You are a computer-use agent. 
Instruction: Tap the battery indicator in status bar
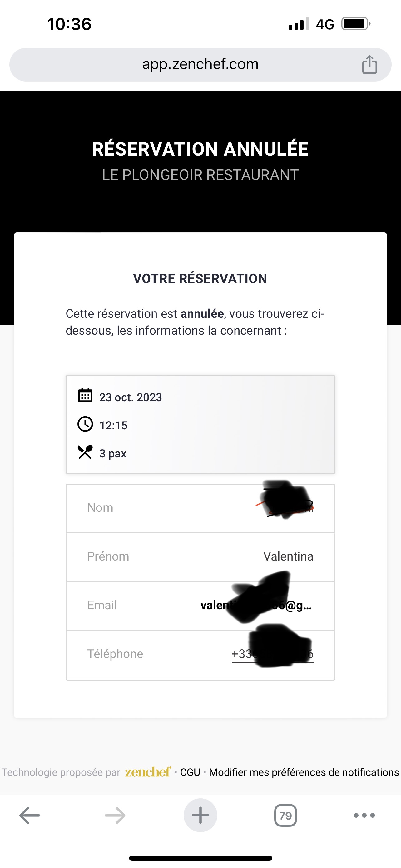pyautogui.click(x=355, y=24)
